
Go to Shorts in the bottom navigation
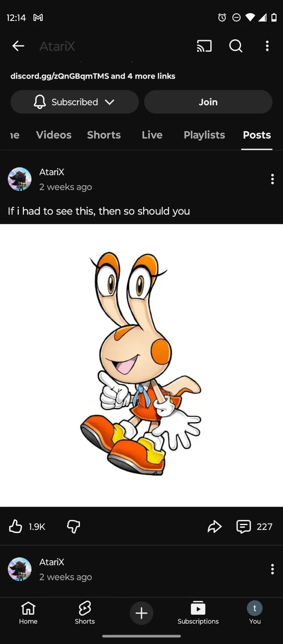[x=85, y=613]
